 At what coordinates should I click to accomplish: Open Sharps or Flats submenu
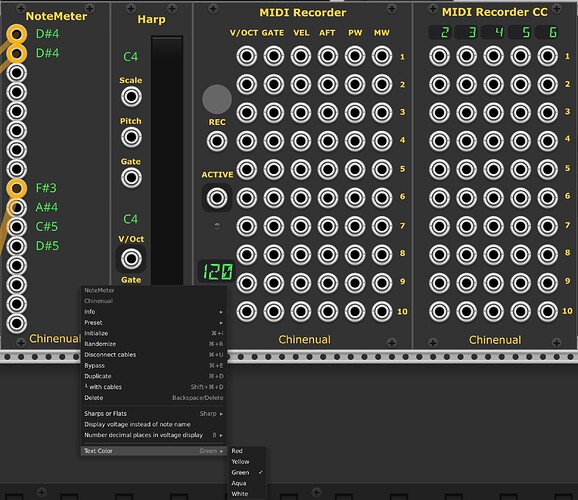pos(154,413)
